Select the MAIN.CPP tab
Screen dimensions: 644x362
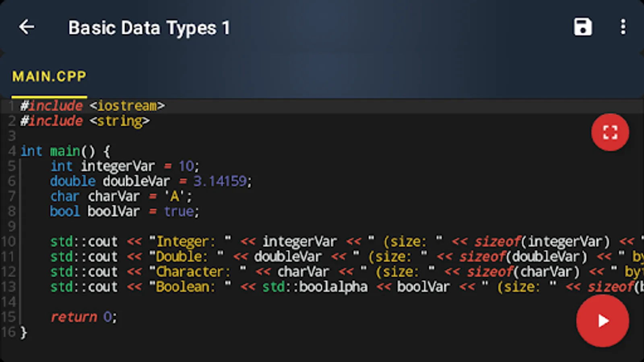tap(49, 76)
